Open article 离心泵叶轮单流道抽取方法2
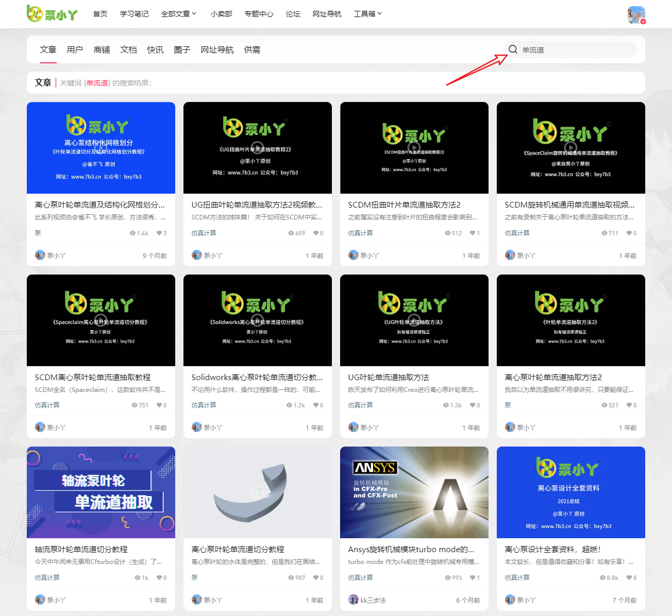 point(553,378)
